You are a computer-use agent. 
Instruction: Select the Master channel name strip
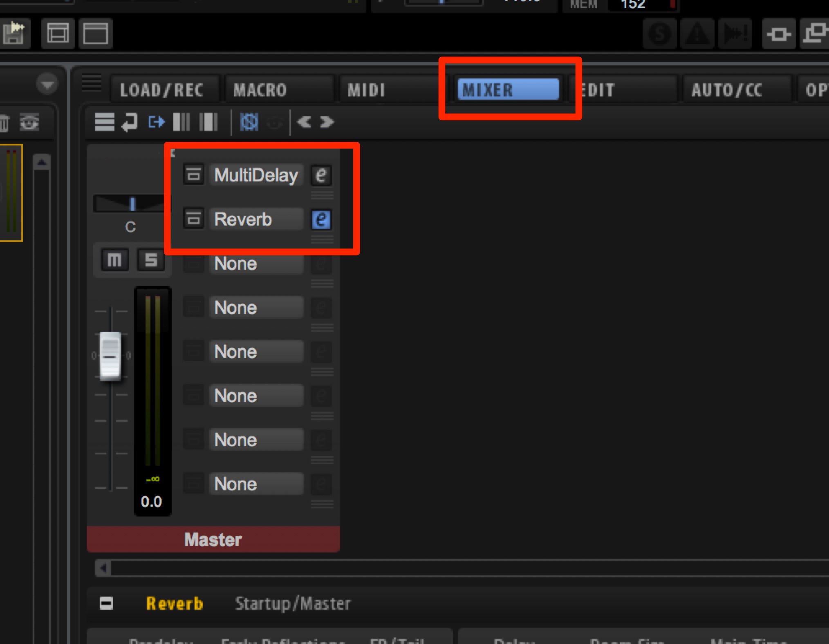pos(213,539)
